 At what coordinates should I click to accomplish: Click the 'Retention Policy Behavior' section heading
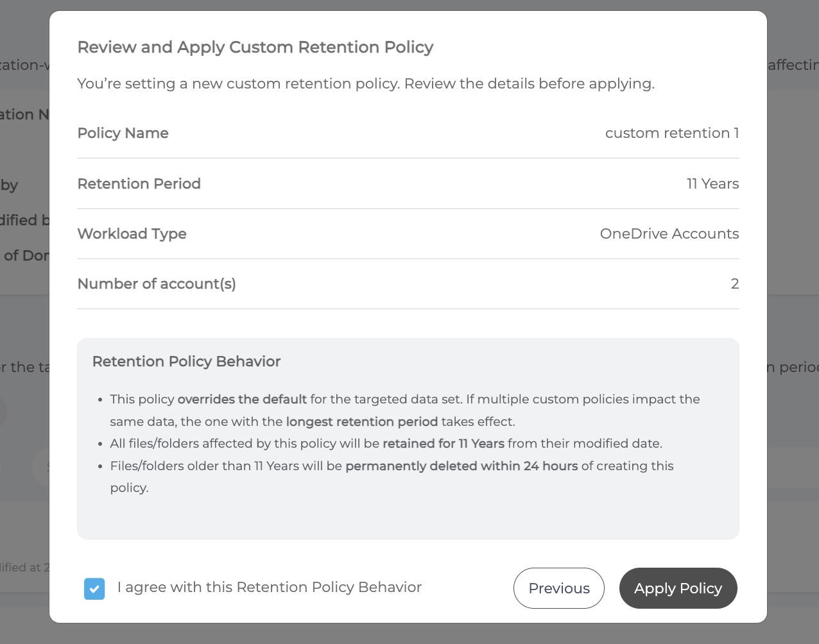(186, 362)
